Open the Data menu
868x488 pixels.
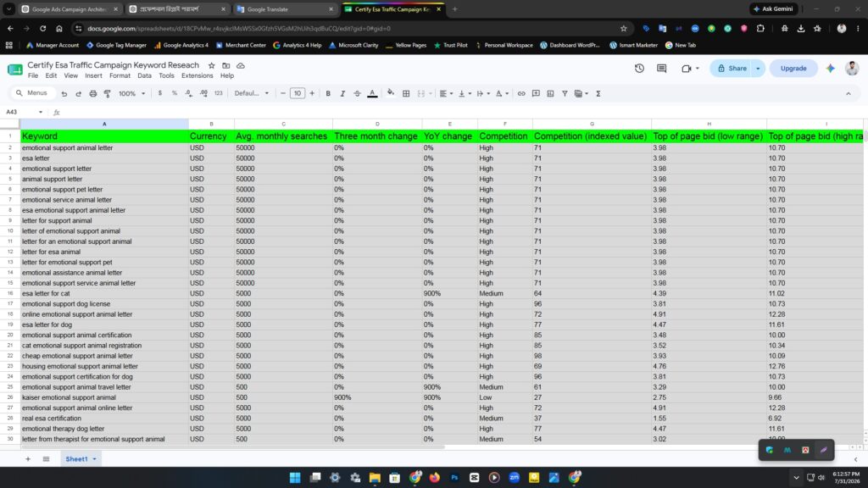click(x=144, y=75)
